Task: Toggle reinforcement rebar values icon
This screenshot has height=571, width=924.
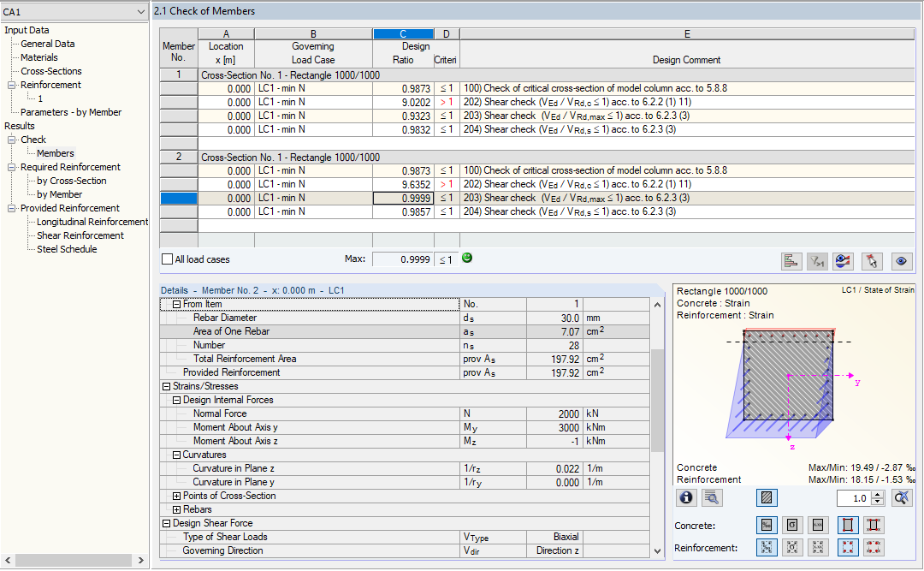Action: pos(874,547)
